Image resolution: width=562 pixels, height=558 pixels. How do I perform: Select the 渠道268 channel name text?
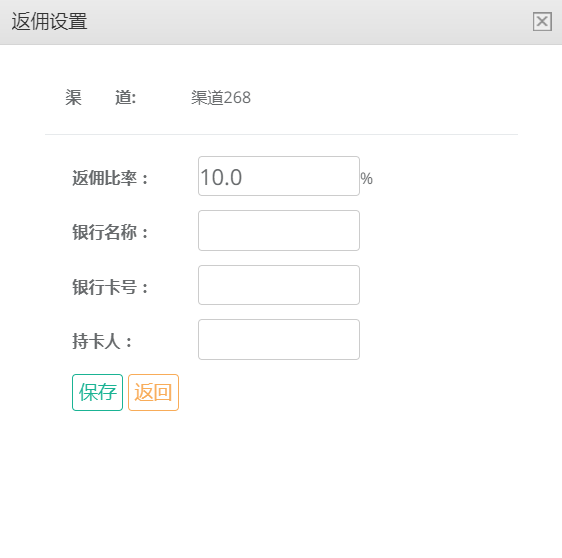[221, 97]
